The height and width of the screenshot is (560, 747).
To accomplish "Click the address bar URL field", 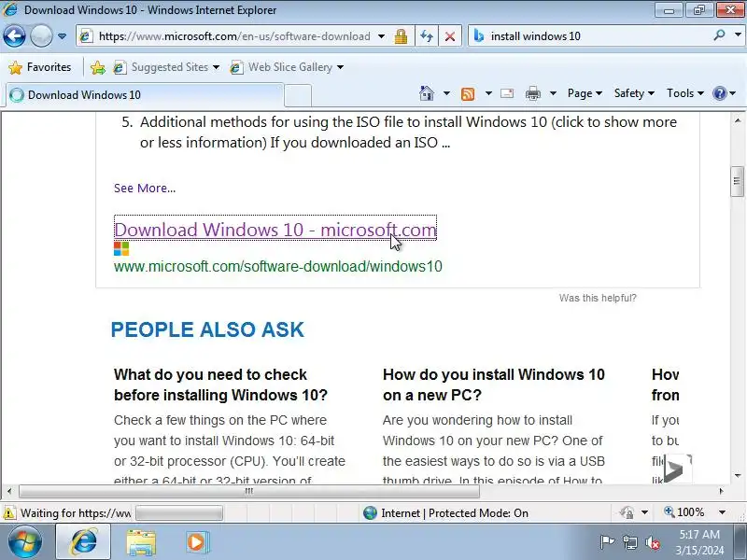I will pos(233,36).
